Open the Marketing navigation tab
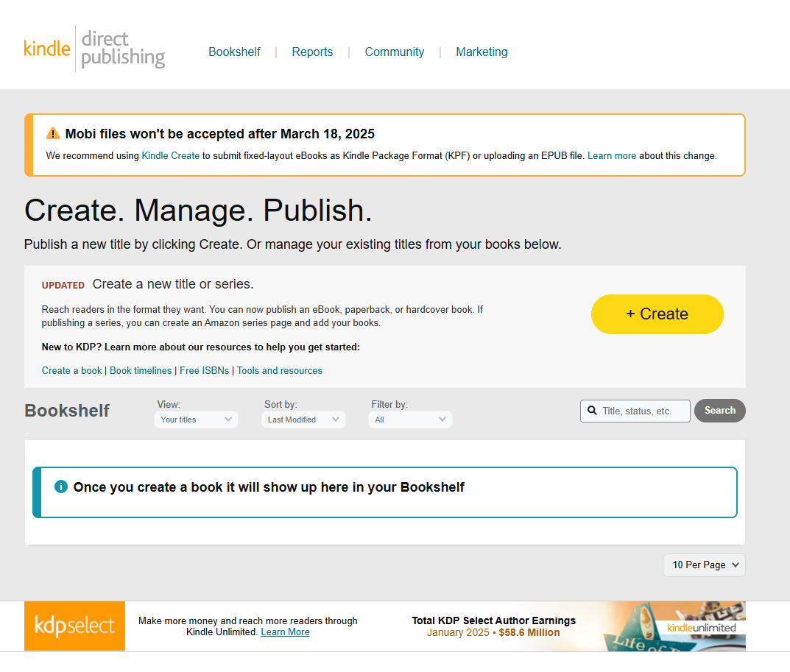The image size is (790, 672). click(x=482, y=52)
